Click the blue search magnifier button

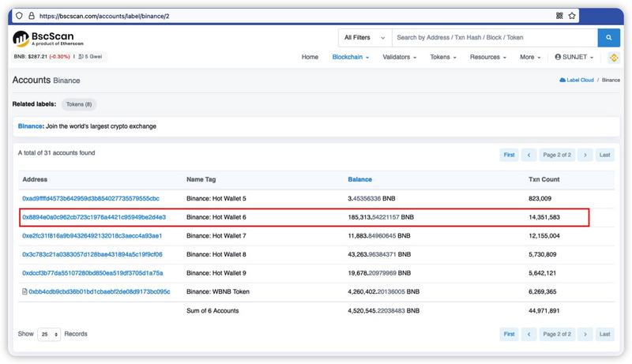(608, 37)
